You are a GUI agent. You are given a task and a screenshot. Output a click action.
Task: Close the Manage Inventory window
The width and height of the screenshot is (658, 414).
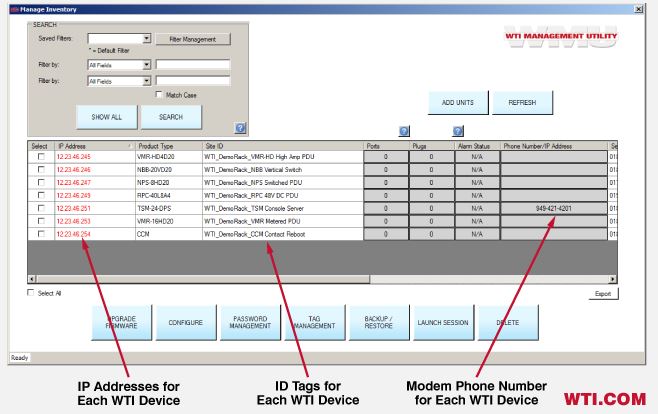[638, 9]
